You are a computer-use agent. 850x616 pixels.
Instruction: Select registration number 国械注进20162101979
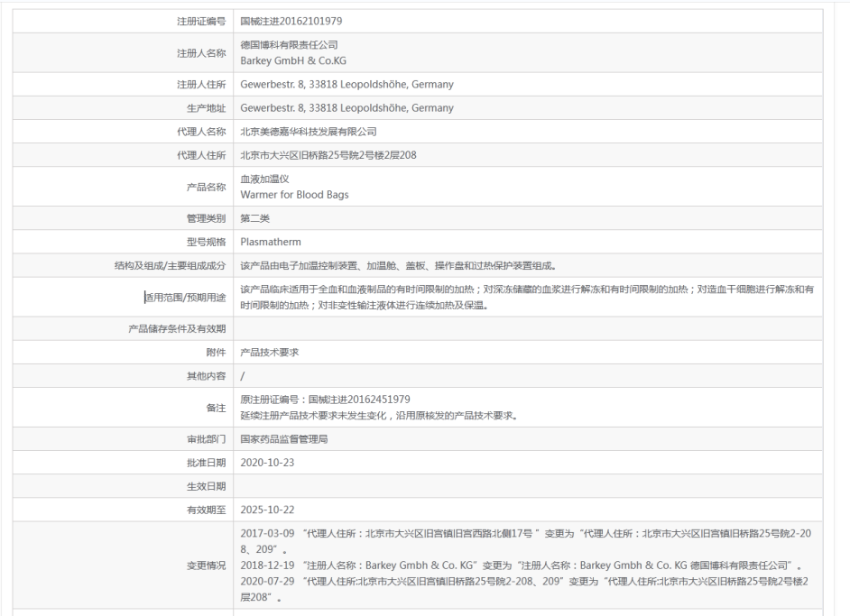[x=291, y=21]
